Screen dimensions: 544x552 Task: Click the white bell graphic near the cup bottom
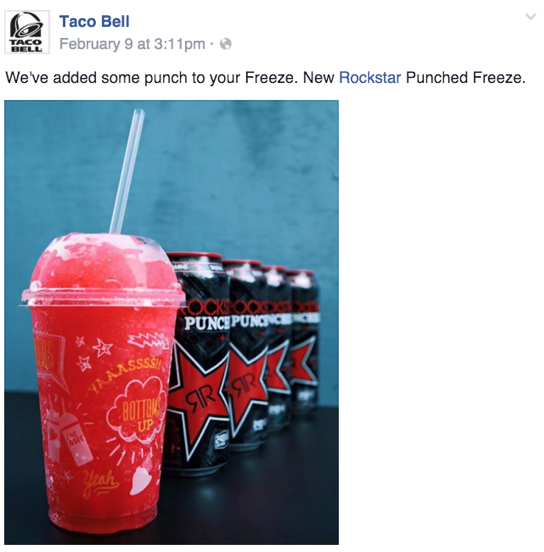pos(141,481)
